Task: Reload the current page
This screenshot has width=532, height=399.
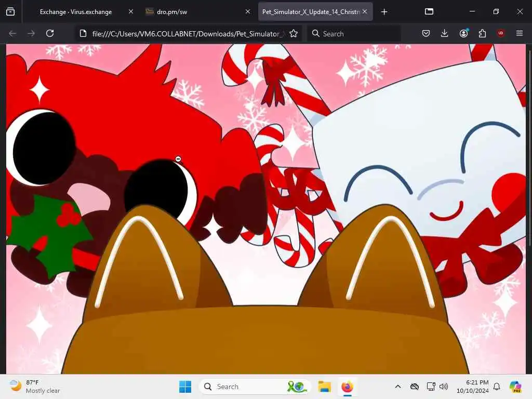Action: (x=50, y=33)
